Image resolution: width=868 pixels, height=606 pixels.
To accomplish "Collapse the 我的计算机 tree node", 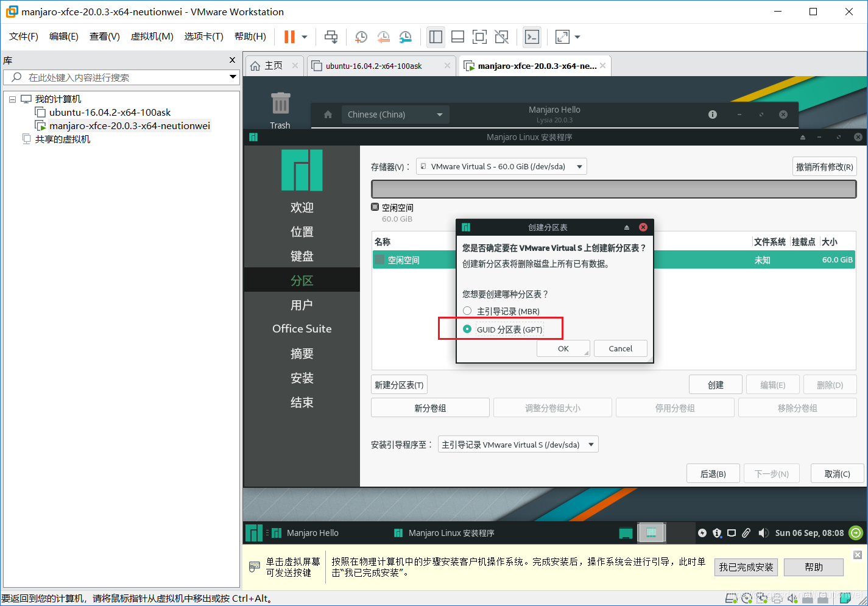I will (12, 99).
